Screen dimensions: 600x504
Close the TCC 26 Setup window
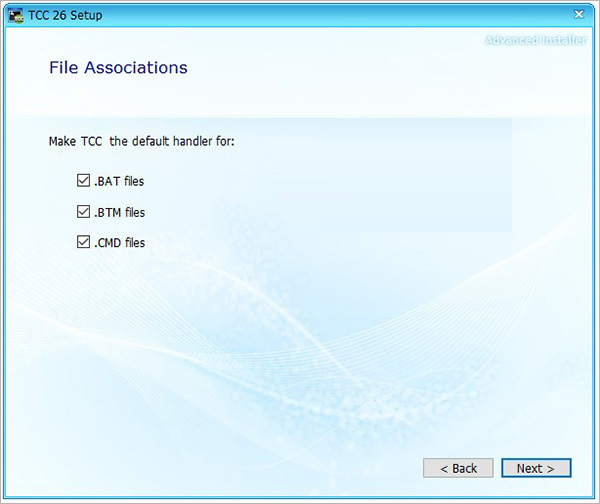579,15
